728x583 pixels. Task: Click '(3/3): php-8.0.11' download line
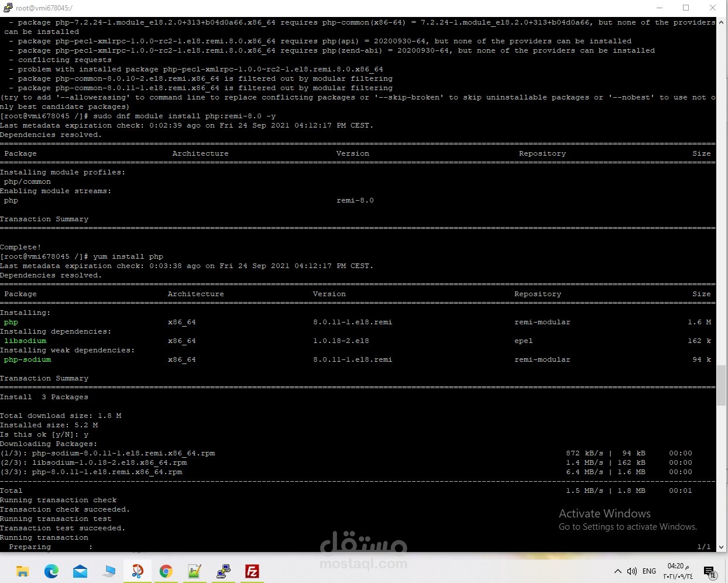pos(91,472)
